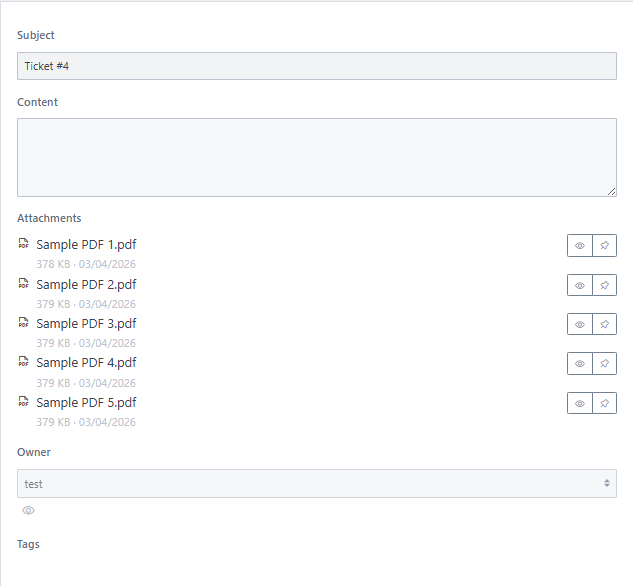Viewport: 633px width, 586px height.
Task: Pin the Sample PDF 2.pdf attachment
Action: coord(604,285)
